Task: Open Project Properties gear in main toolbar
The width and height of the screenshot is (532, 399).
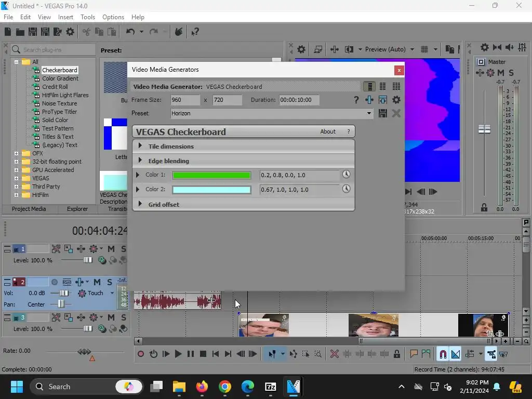Action: (70, 32)
